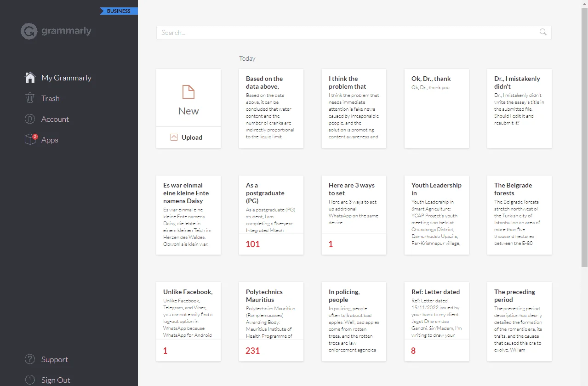Click the BUSINESS ribbon label

[x=119, y=11]
